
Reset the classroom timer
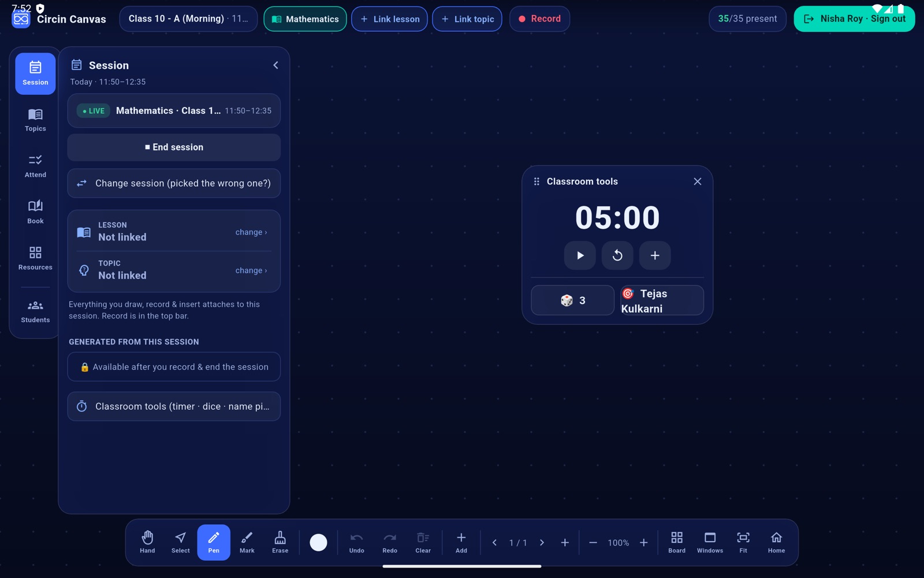(x=617, y=255)
